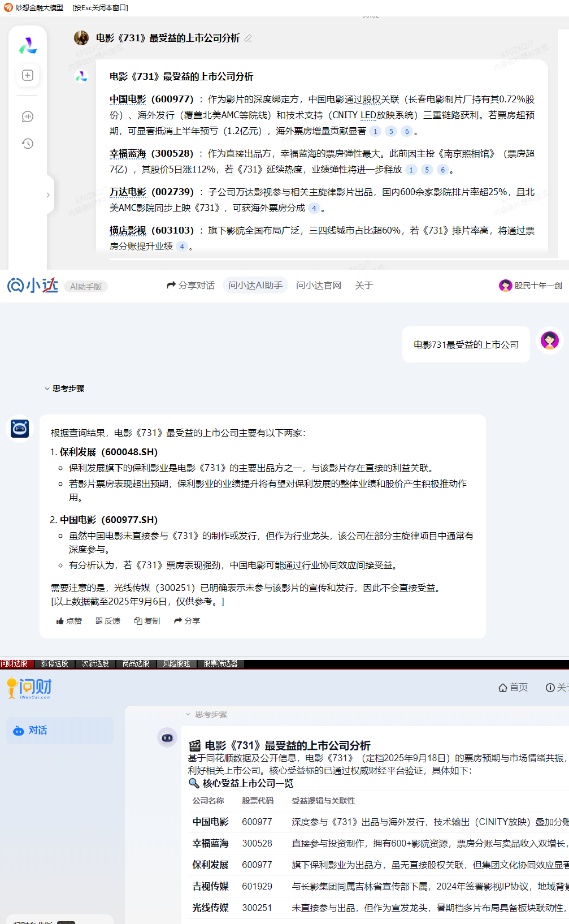Screen dimensions: 569x924
Task: Click the colorful app logo in sidebar
Action: coord(28,46)
